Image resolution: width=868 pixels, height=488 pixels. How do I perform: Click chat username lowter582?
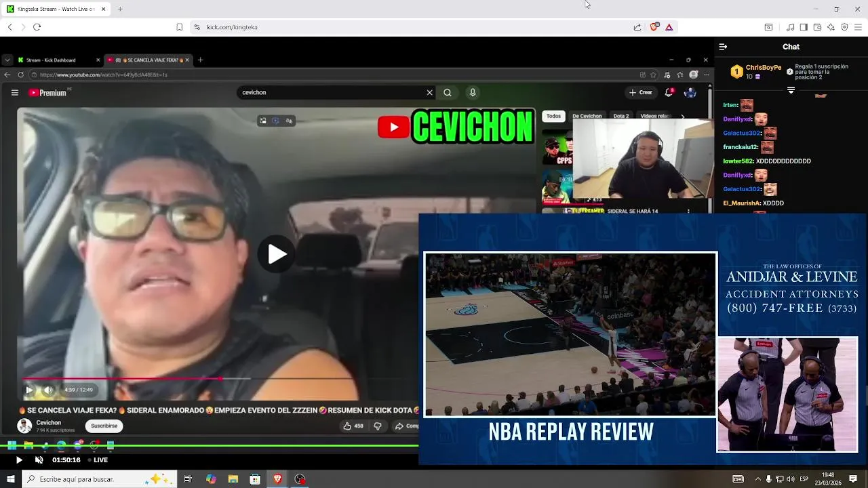pyautogui.click(x=738, y=161)
